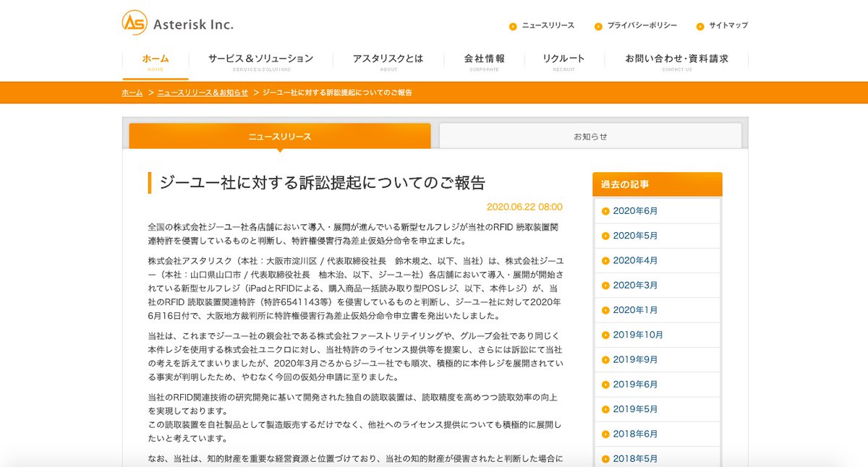Click arrow icon next to 2020年6月

point(605,211)
